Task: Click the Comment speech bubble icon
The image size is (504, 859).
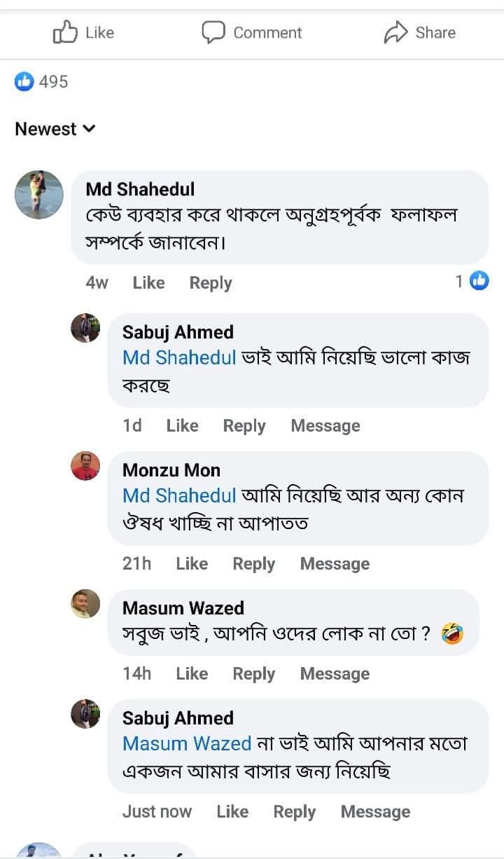Action: (213, 32)
